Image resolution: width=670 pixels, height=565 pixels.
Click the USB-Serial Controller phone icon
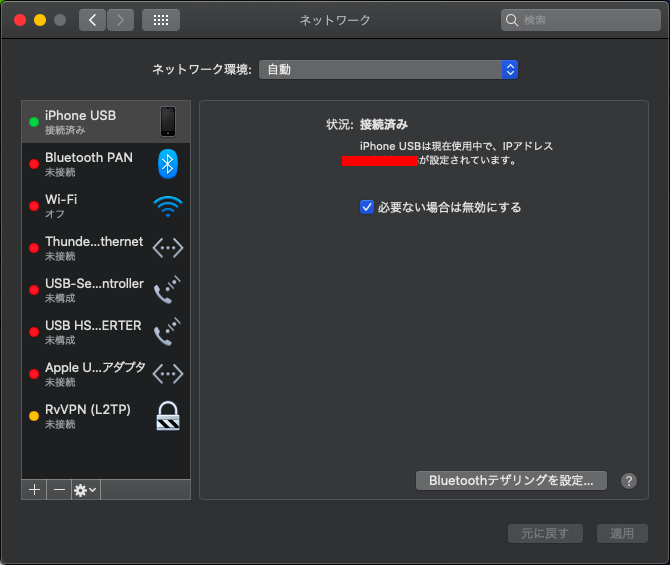click(167, 290)
